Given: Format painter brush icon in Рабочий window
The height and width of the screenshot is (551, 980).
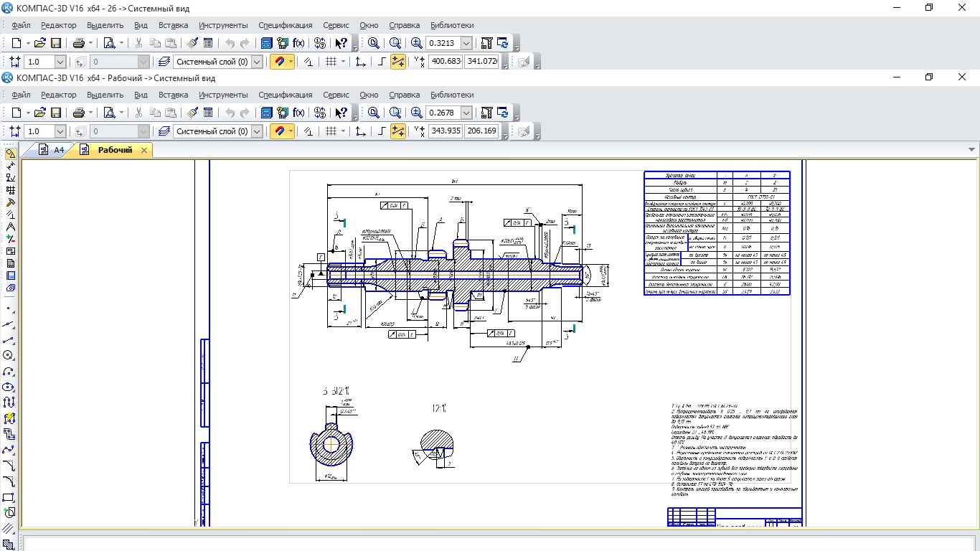Looking at the screenshot, I should tap(192, 113).
